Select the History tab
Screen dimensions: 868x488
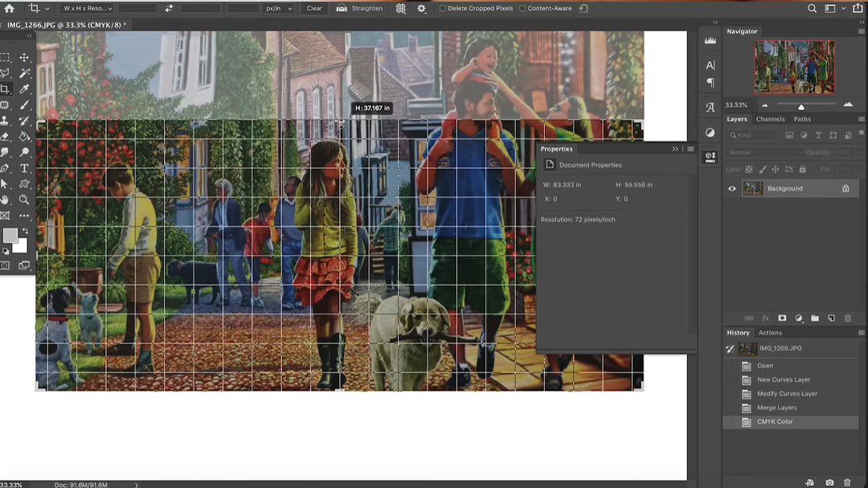[738, 333]
